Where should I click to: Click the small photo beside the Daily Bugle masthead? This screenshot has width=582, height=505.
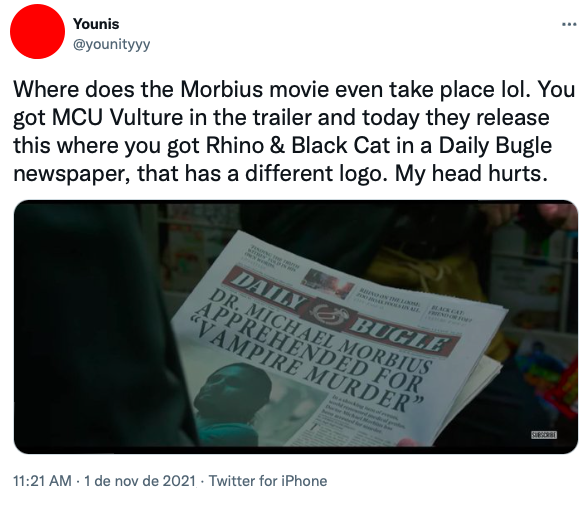(x=327, y=283)
